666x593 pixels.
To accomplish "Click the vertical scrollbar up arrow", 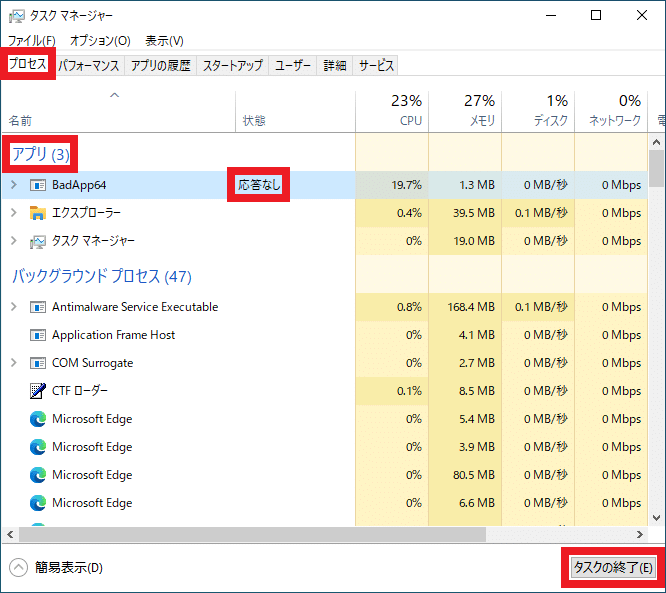I will click(656, 142).
